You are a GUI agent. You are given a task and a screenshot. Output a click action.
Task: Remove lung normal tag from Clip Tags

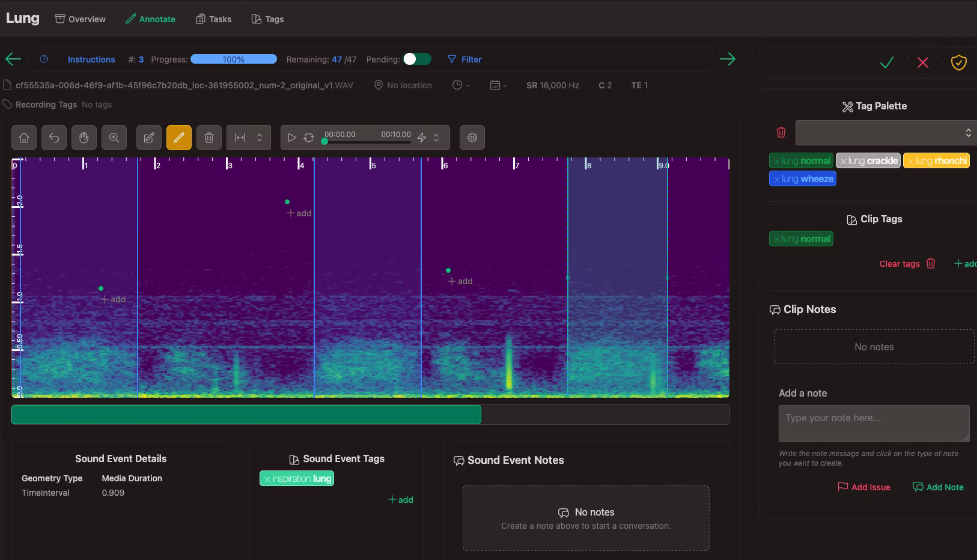click(x=777, y=239)
